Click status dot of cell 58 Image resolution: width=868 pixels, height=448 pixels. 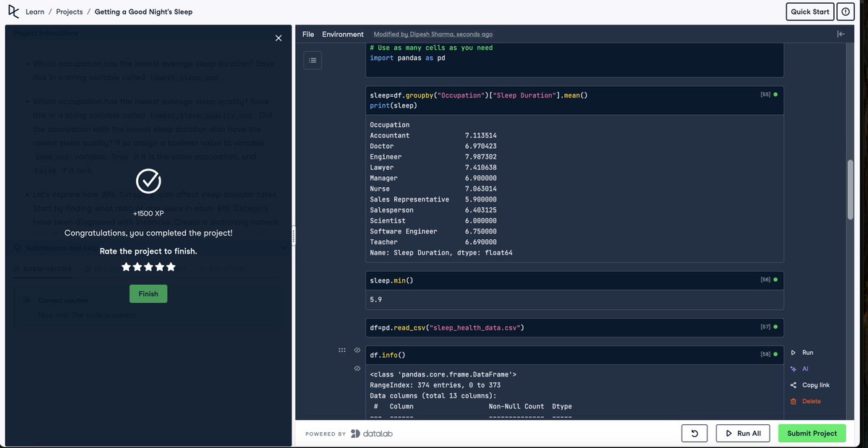tap(776, 355)
